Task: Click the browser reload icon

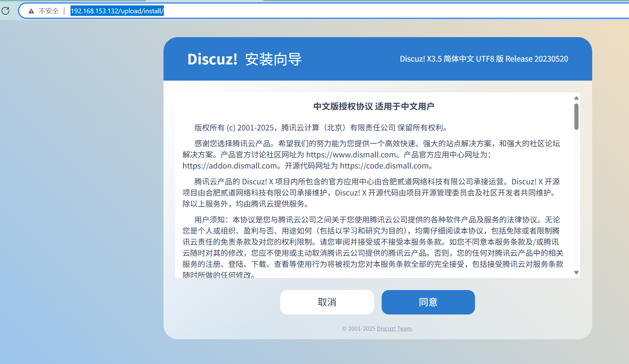Action: 6,11
